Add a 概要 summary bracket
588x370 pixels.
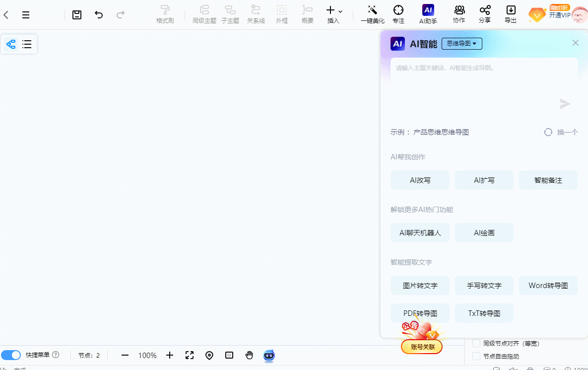(x=308, y=14)
